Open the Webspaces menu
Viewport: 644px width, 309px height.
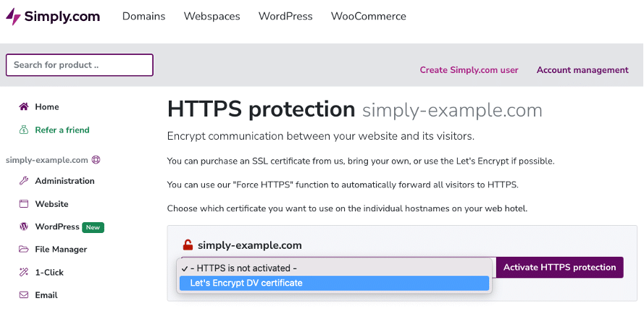[212, 17]
